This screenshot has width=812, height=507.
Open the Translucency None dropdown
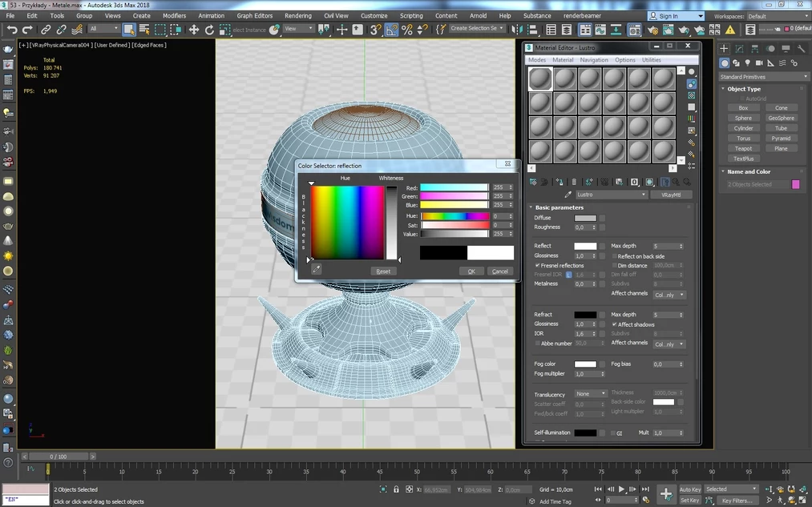pos(590,394)
